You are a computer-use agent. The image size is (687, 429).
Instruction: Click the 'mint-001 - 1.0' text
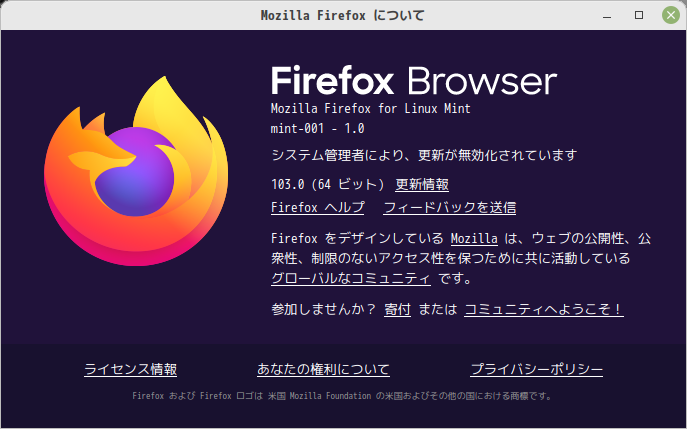tap(318, 128)
